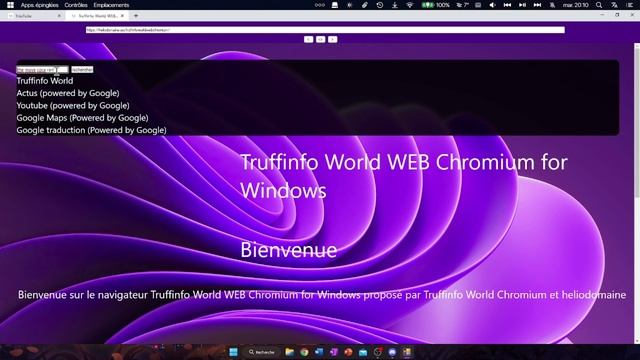Open the Truffinfo World link

click(x=45, y=81)
